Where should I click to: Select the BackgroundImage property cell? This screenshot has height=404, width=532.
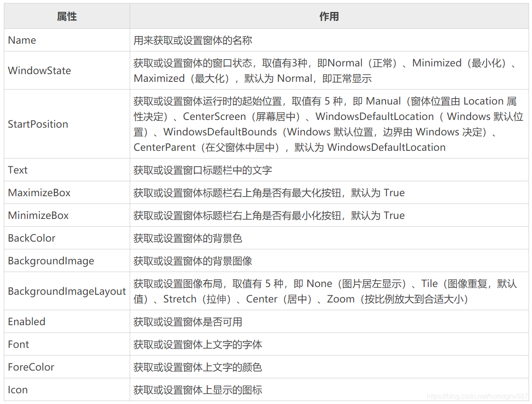[67, 261]
